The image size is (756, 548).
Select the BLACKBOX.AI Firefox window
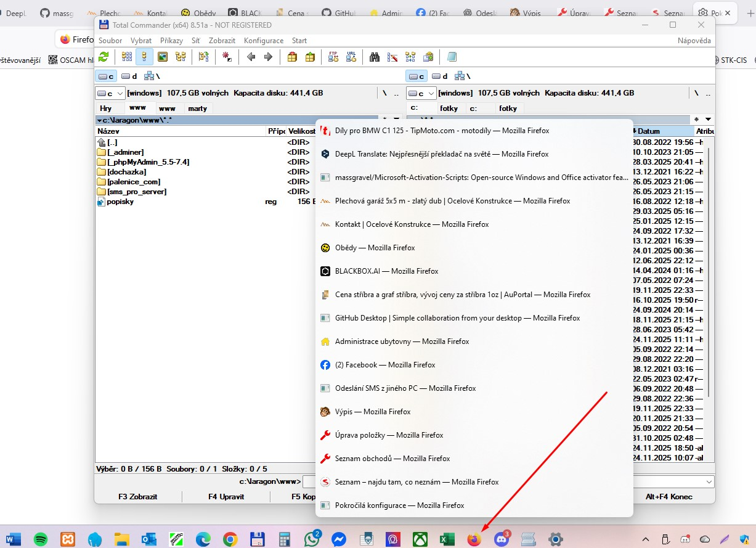[x=386, y=271]
